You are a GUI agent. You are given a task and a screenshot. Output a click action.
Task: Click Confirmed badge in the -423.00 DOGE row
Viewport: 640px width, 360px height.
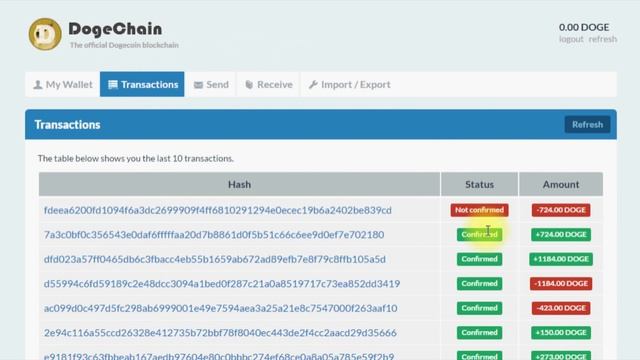tap(479, 308)
